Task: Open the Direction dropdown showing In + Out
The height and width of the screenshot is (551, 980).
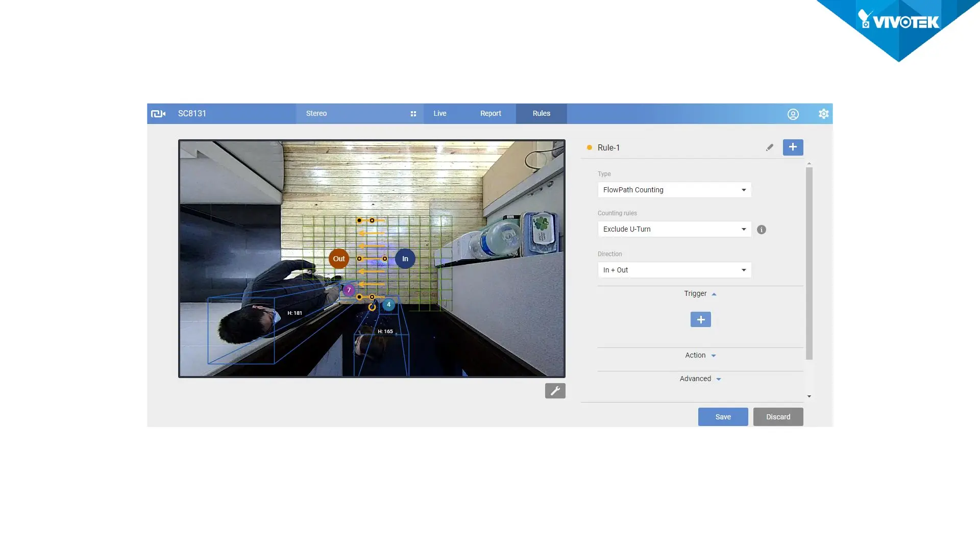Action: pos(674,270)
